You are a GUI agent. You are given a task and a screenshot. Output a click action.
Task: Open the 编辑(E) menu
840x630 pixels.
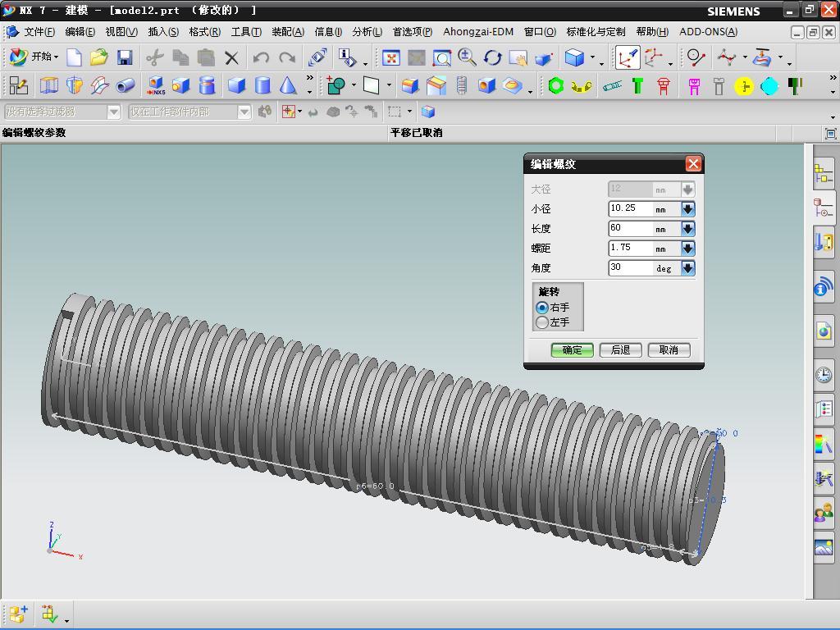[80, 32]
